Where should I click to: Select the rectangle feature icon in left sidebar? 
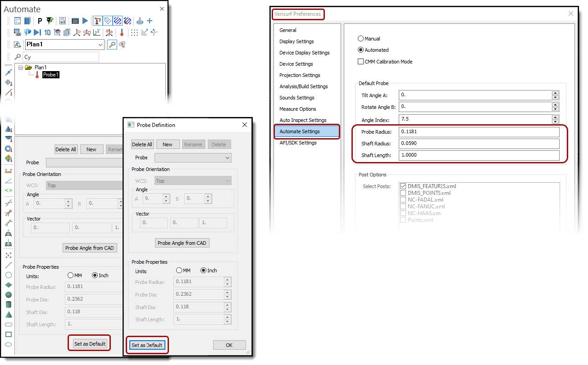point(8,334)
